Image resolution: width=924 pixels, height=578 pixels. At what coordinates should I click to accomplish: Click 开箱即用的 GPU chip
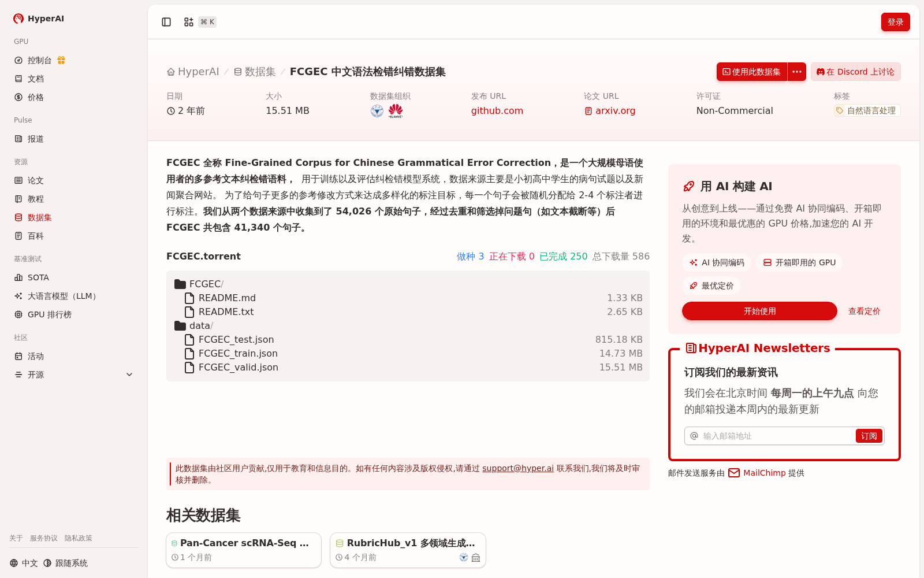click(x=799, y=262)
